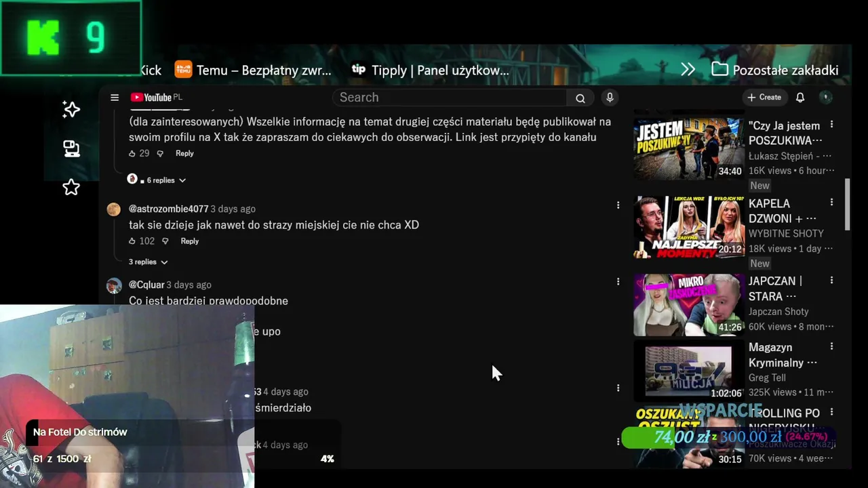868x488 pixels.
Task: Open the JAPCZAN | STARA video title
Action: tap(776, 289)
